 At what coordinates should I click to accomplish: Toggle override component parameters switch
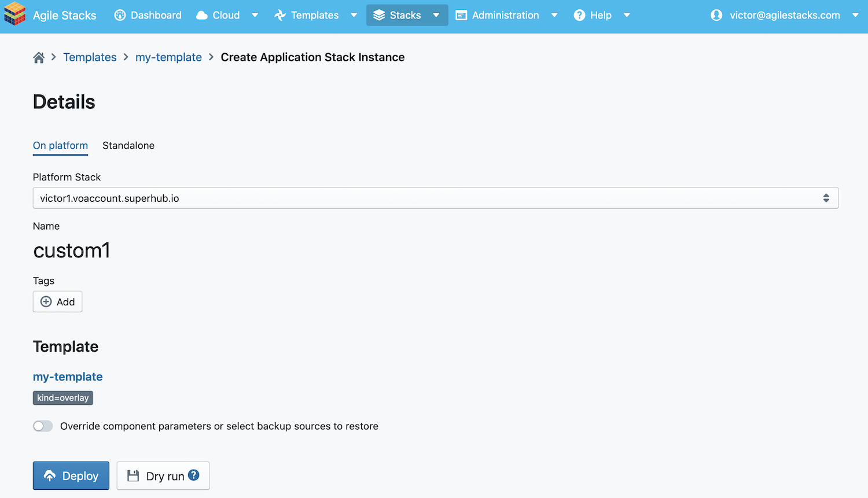coord(43,426)
